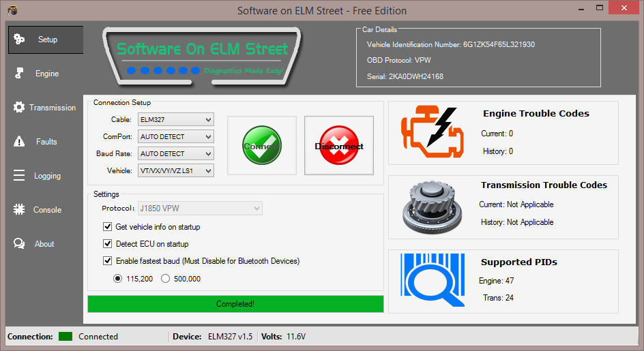Click engine codes Current: 0 value

coord(497,134)
